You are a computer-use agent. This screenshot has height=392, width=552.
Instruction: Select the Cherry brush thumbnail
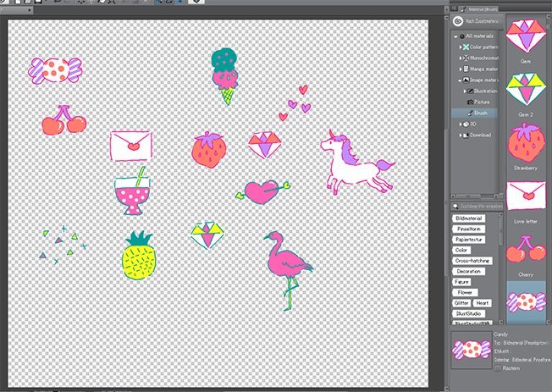pyautogui.click(x=526, y=249)
